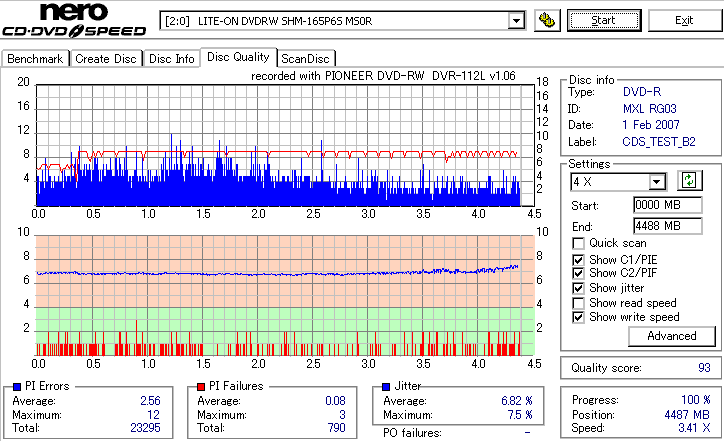Click the red PI Failures legend square
The image size is (724, 441).
[x=201, y=387]
